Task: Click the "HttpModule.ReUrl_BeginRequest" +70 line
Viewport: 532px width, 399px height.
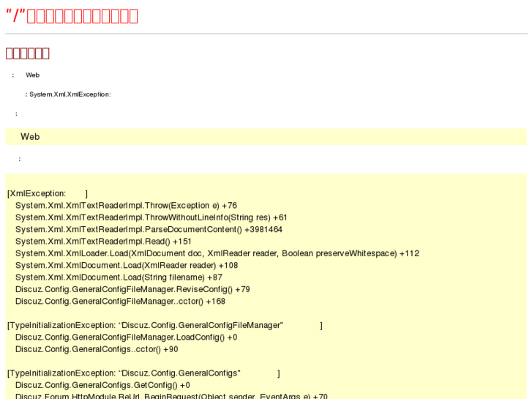Action: [x=172, y=396]
